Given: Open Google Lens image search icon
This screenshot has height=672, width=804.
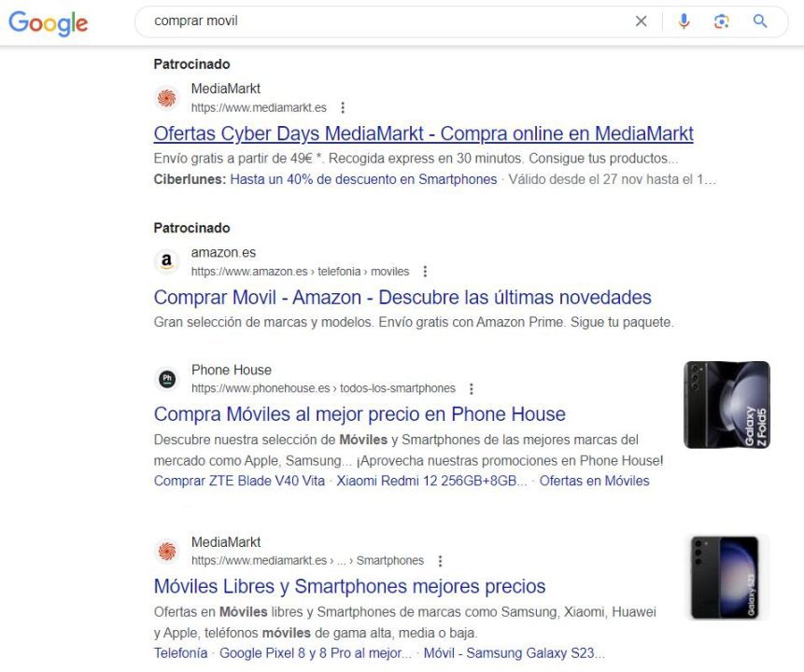Looking at the screenshot, I should point(722,21).
